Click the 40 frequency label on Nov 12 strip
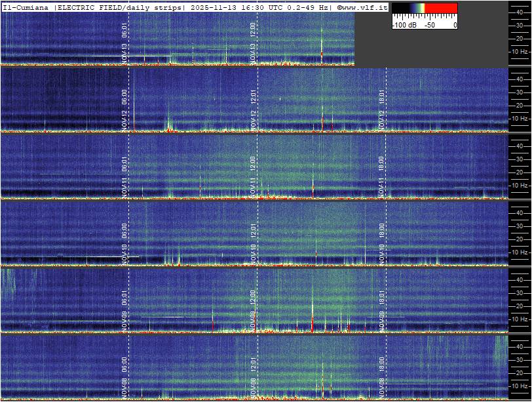Image resolution: width=532 pixels, height=402 pixels. 520,78
